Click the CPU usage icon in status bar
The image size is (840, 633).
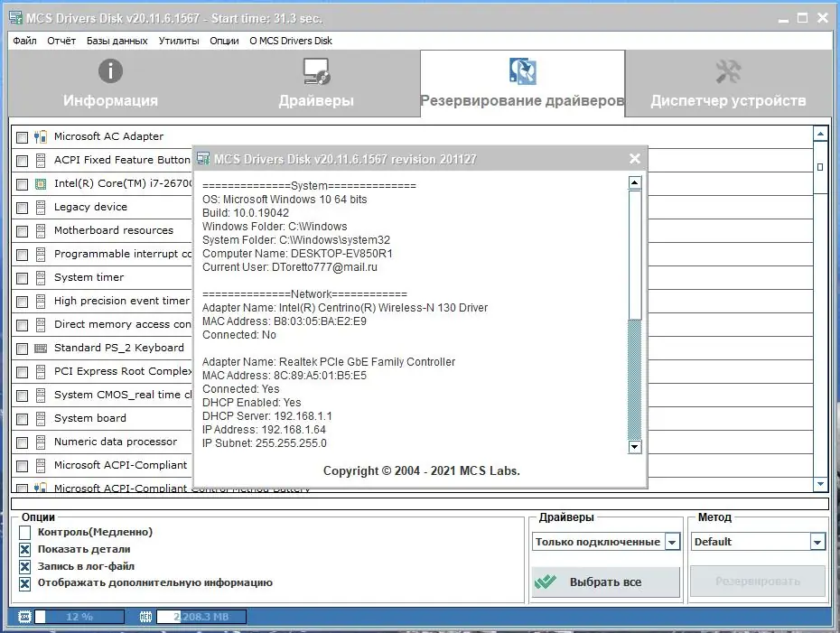point(24,617)
